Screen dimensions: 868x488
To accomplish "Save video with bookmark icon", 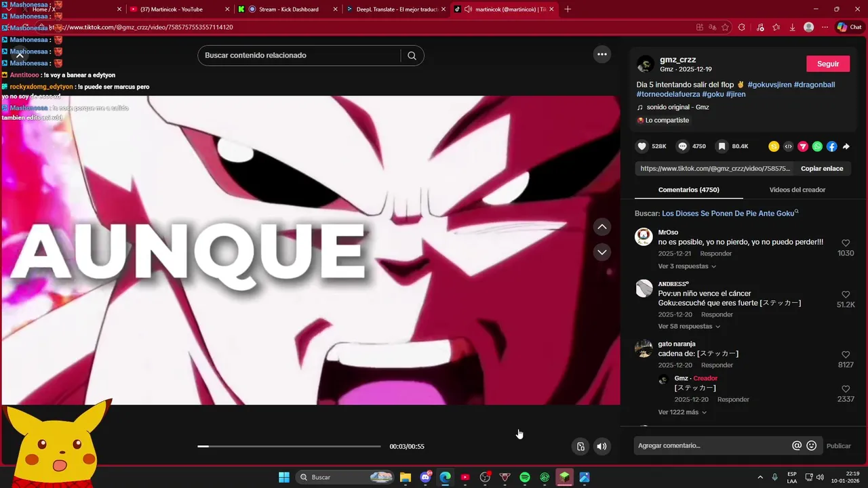I will (722, 146).
